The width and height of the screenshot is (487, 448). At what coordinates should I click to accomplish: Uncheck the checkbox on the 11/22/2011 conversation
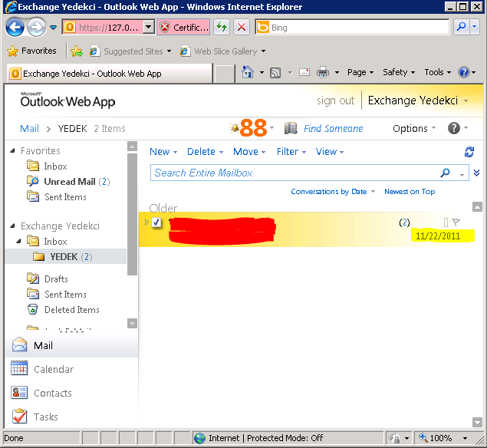coord(156,222)
